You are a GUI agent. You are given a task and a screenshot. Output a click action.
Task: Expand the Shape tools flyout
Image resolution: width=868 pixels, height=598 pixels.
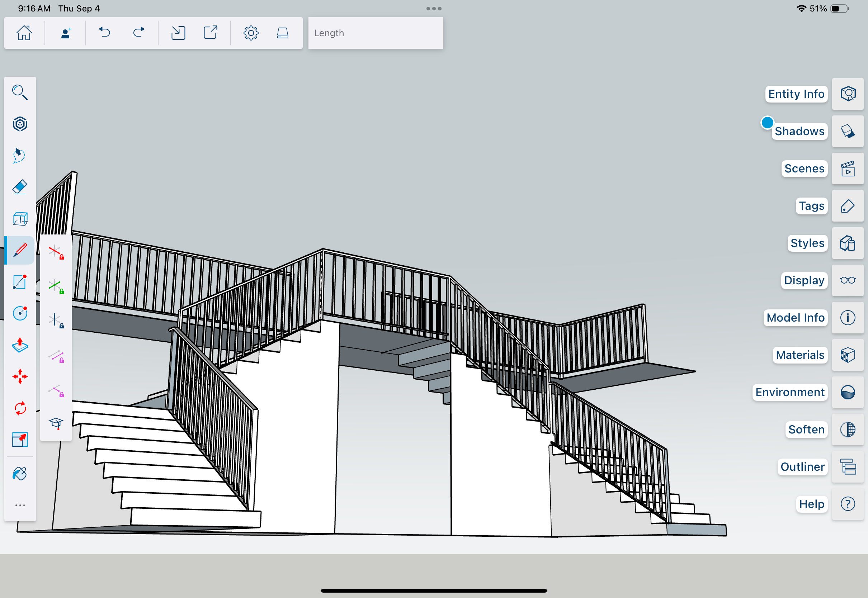coord(20,282)
